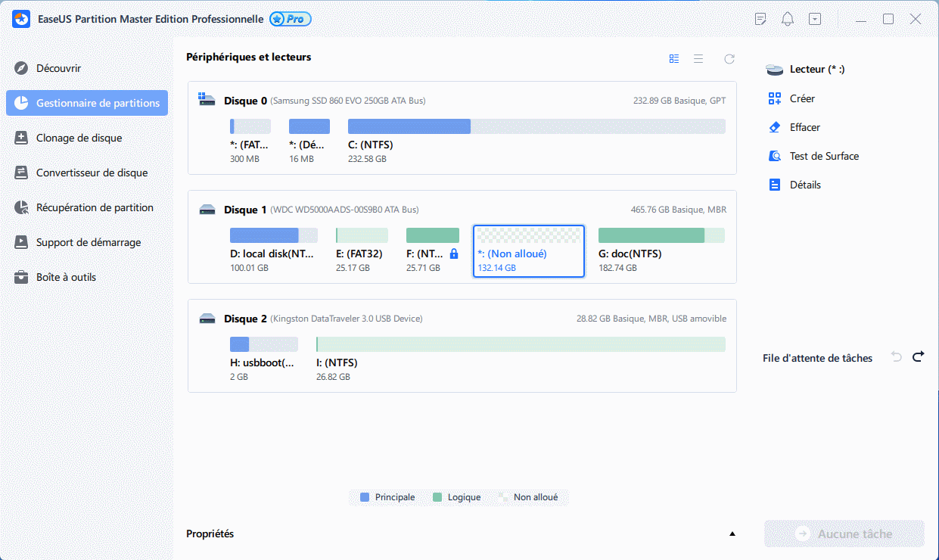Screen dimensions: 939x560
Task: Click the Créer partition option
Action: point(800,98)
